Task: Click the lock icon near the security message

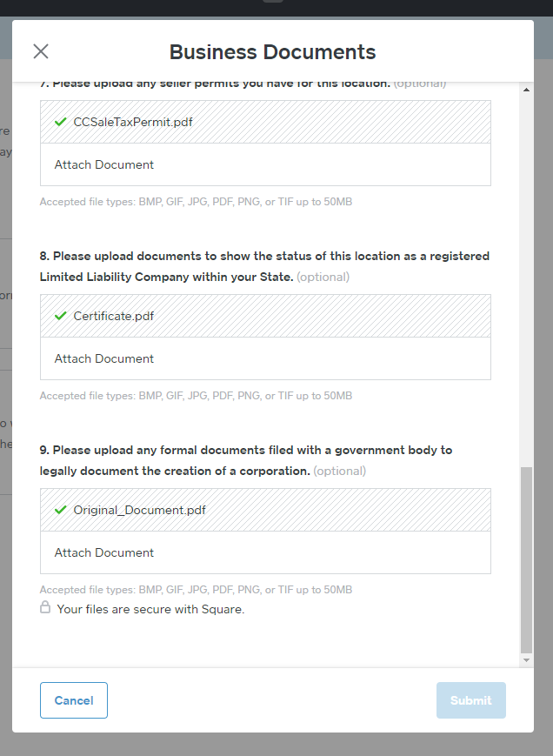Action: tap(45, 608)
